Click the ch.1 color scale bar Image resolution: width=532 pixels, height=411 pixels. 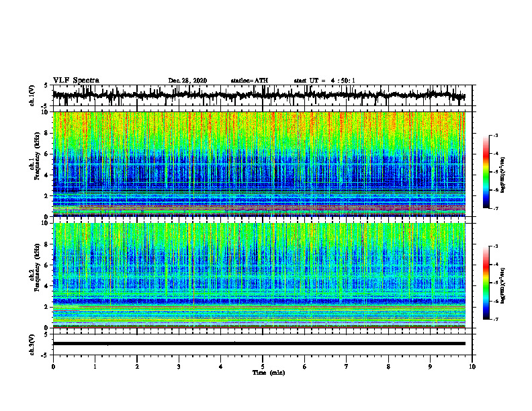(x=486, y=172)
